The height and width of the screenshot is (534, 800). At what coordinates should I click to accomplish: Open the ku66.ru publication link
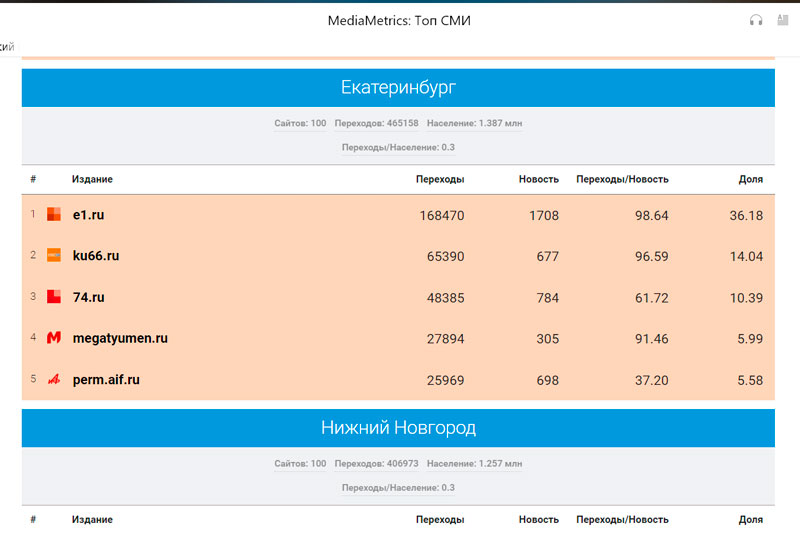click(x=96, y=255)
